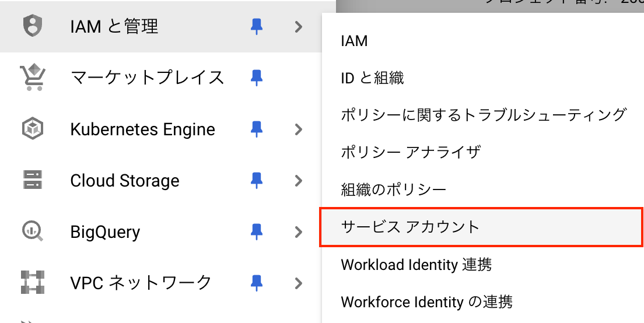This screenshot has width=644, height=323.
Task: Select サービス アカウント from the submenu
Action: [410, 227]
